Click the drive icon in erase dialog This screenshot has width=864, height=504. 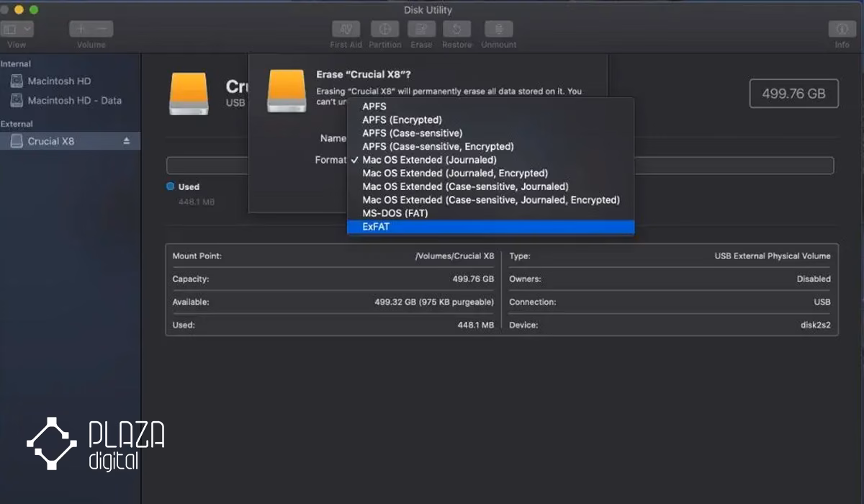287,91
